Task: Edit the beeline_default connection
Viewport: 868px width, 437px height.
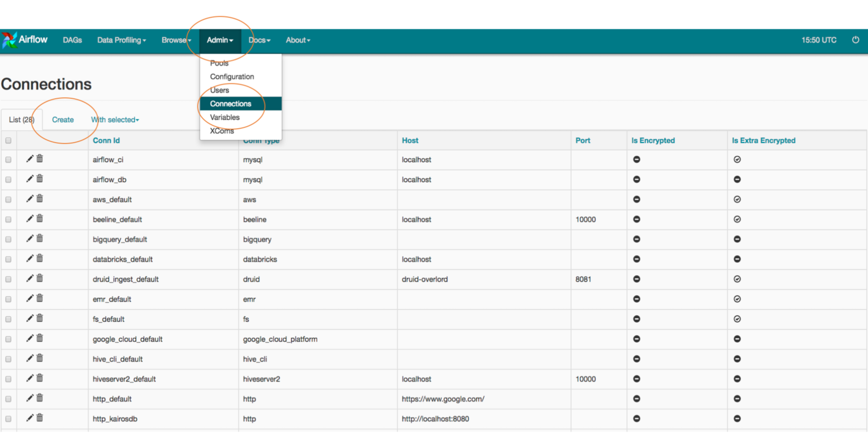Action: click(30, 219)
